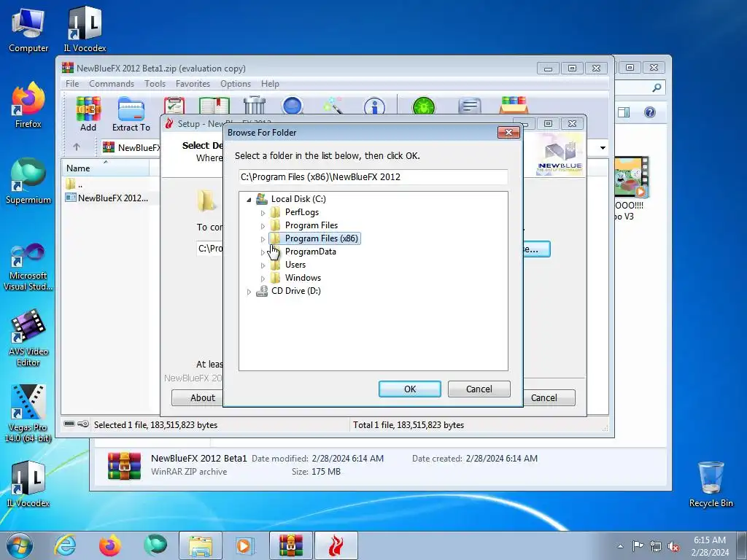Click WinRAR's Test archive clipboard icon
The image size is (747, 560).
(174, 106)
